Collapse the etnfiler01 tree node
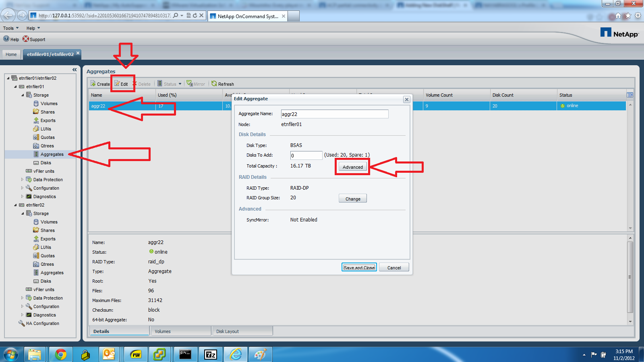The width and height of the screenshot is (644, 362). [15, 87]
